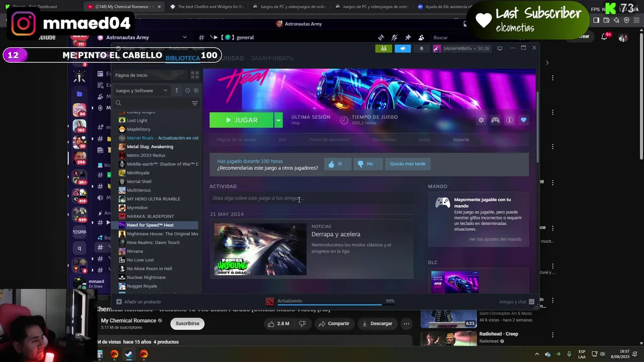
Task: Click YouTube dislike thumbs-down icon
Action: click(302, 324)
